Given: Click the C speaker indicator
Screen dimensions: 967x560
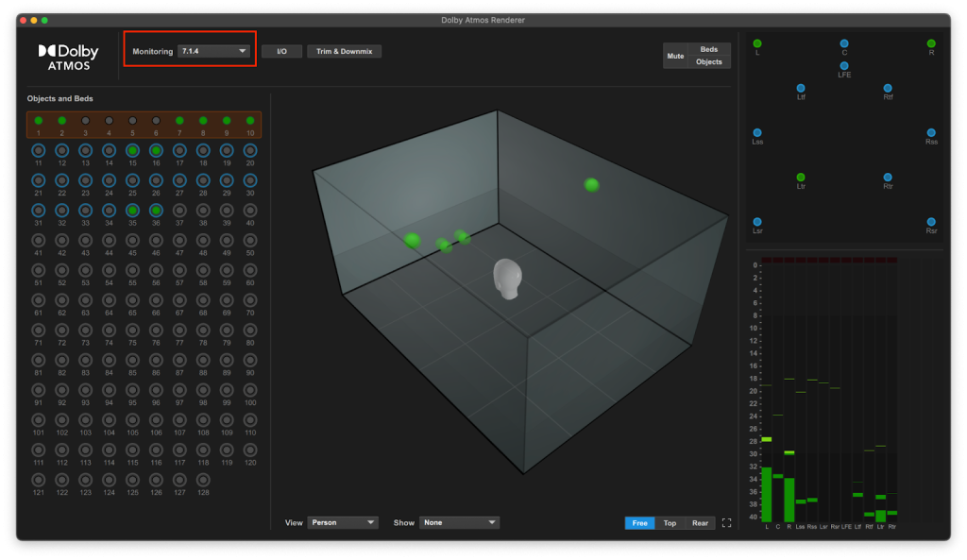Looking at the screenshot, I should [844, 43].
